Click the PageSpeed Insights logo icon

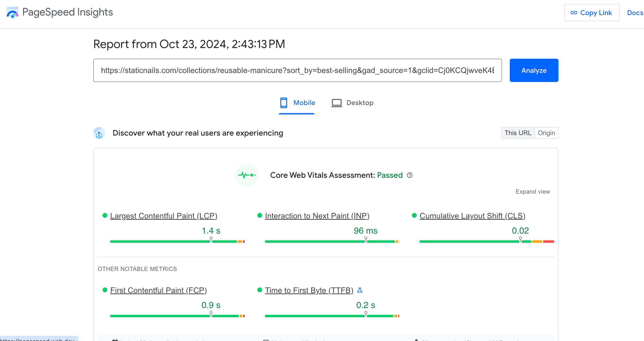[13, 12]
